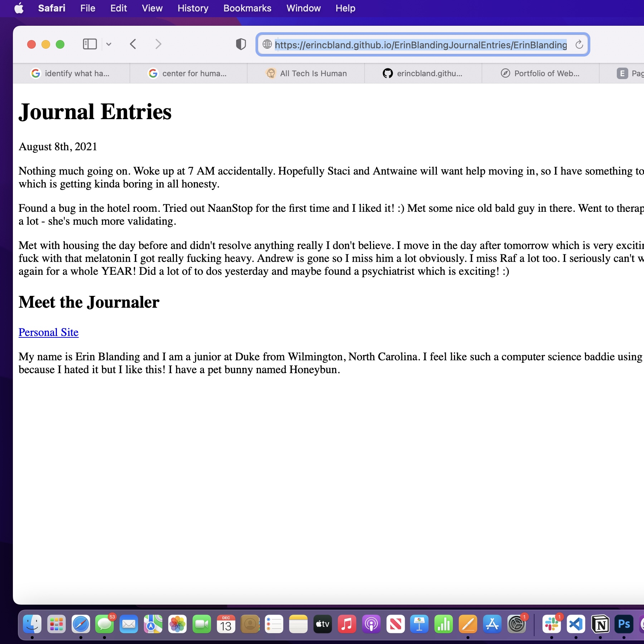This screenshot has width=644, height=644.
Task: Select the erincbland.github tab
Action: 423,73
